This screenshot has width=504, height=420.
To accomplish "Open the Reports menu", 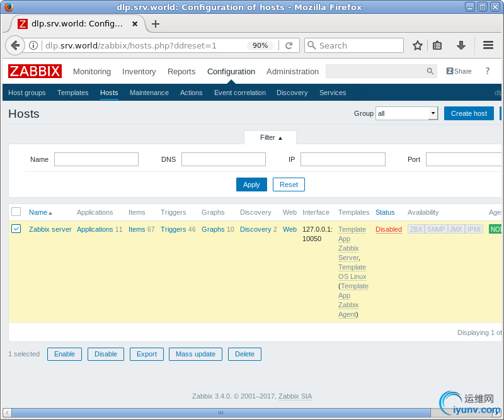I will 181,71.
